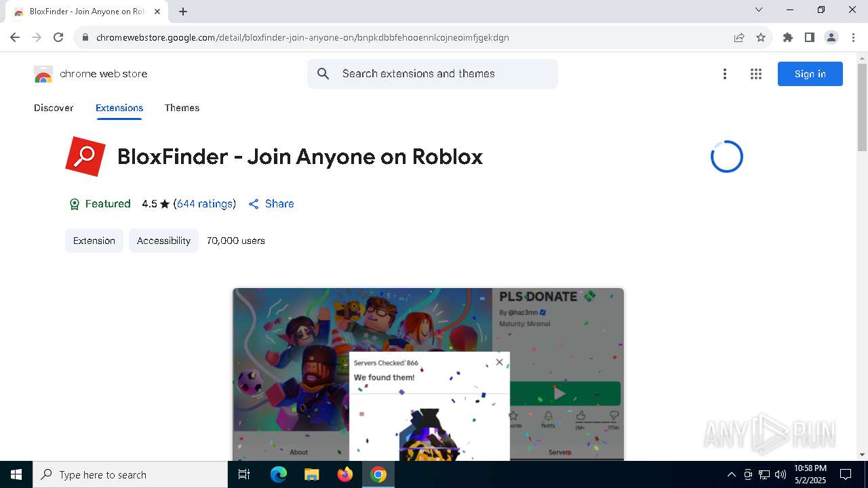868x488 pixels.
Task: Go back to the previous page
Action: 15,37
